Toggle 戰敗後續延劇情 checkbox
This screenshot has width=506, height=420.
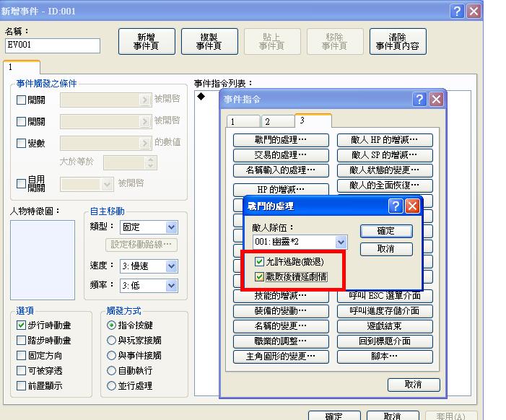click(259, 277)
